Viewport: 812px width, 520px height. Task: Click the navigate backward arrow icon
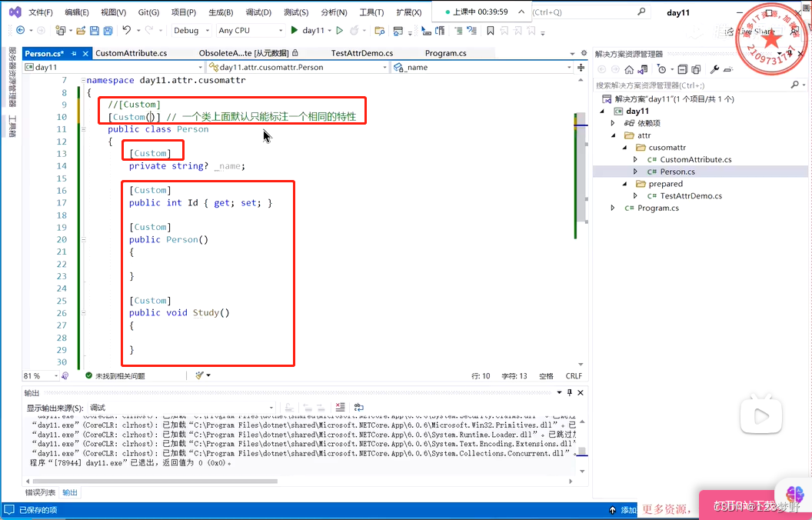click(21, 31)
